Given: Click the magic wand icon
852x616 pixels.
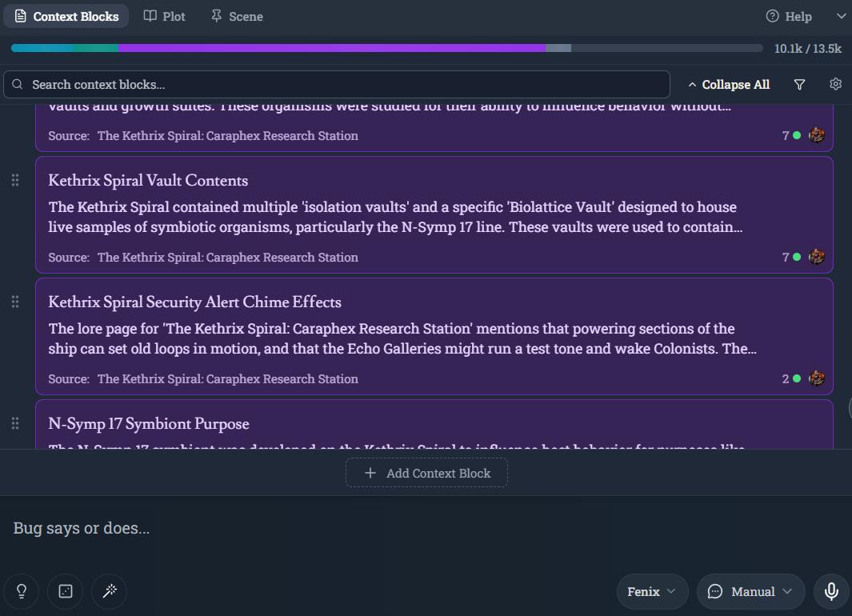Looking at the screenshot, I should click(110, 591).
